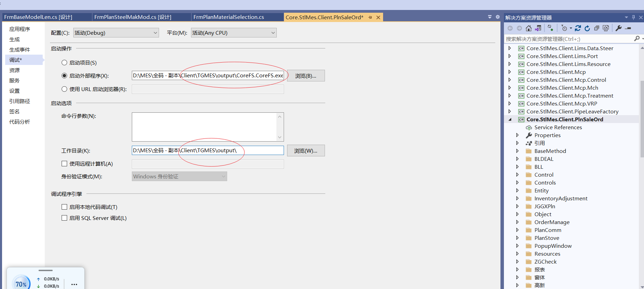Expand the OrderManage folder in the tree
The height and width of the screenshot is (289, 644).
click(x=517, y=222)
